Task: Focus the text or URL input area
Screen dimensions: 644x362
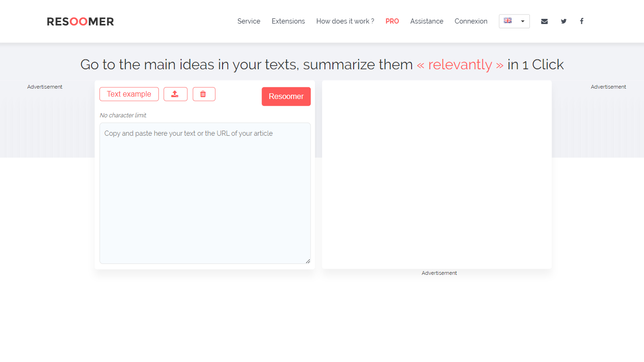Action: tap(205, 193)
